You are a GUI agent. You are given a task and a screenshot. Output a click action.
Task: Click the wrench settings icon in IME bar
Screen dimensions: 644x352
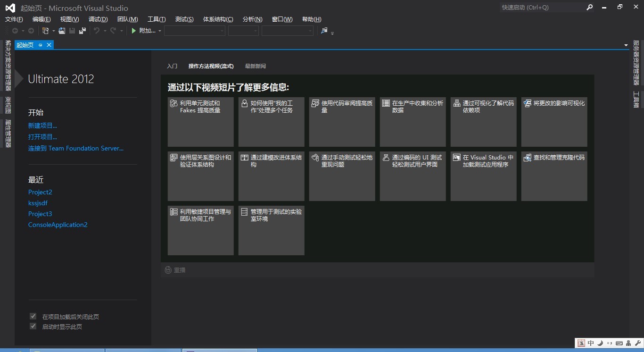coord(637,343)
